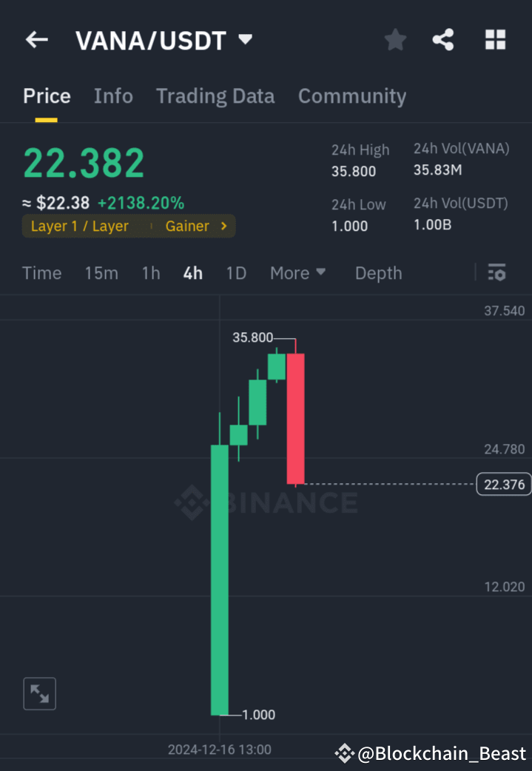Viewport: 532px width, 771px height.
Task: Tap the share icon
Action: point(443,40)
